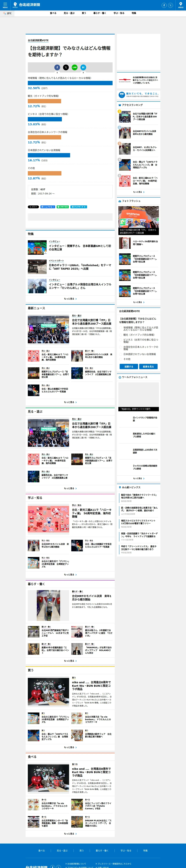Open 食べる in the top navigation
186x868 pixels.
click(x=53, y=13)
